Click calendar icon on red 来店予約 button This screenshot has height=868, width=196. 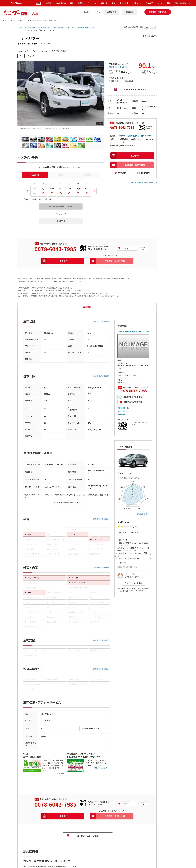114,156
